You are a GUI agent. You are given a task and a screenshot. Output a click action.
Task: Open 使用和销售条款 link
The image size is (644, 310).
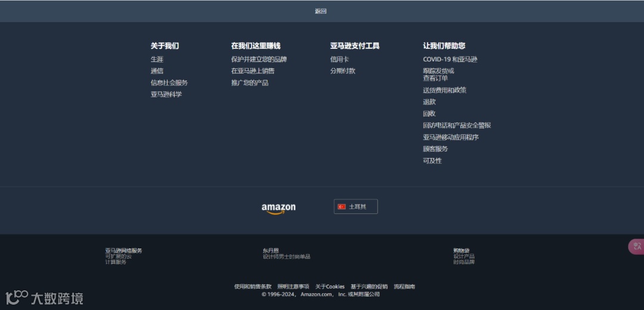click(x=253, y=287)
